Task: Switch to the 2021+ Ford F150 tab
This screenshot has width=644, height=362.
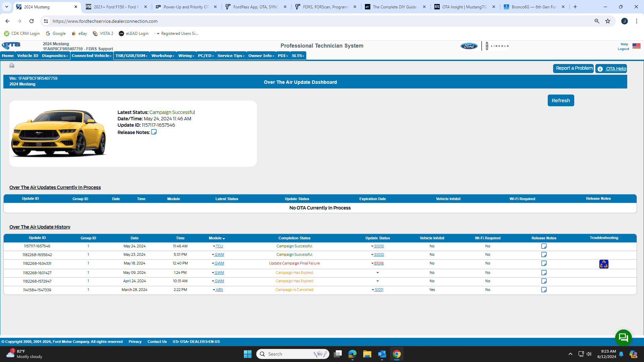Action: pyautogui.click(x=116, y=7)
